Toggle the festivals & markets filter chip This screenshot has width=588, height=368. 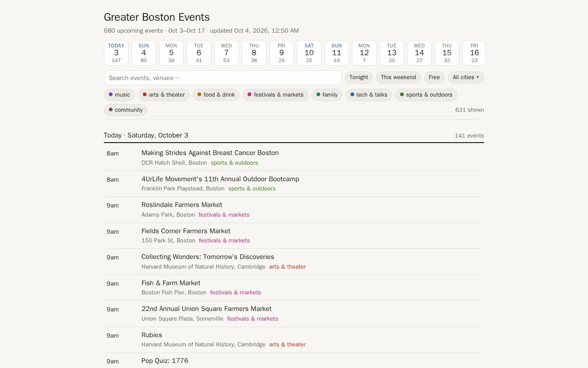[x=276, y=95]
